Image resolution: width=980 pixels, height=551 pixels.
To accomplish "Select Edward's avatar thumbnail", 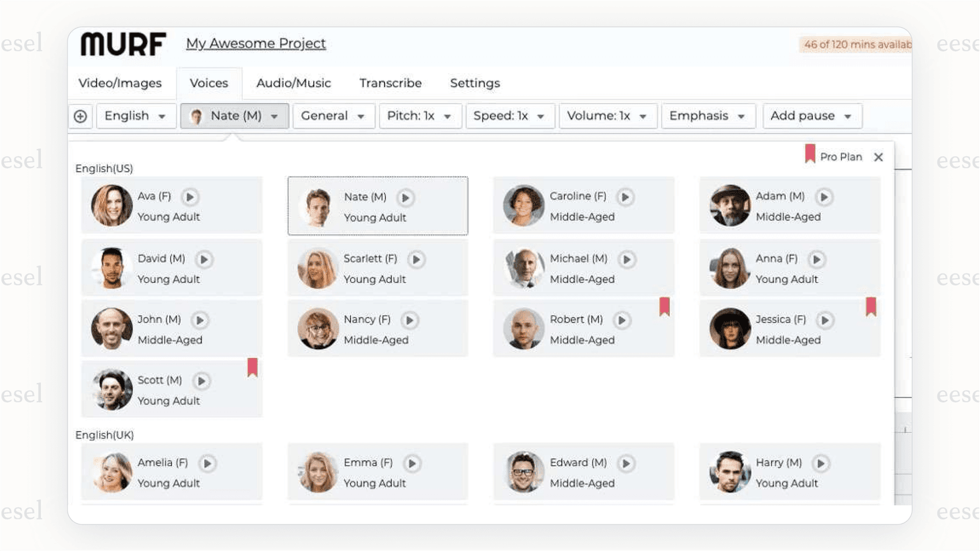I will point(524,472).
